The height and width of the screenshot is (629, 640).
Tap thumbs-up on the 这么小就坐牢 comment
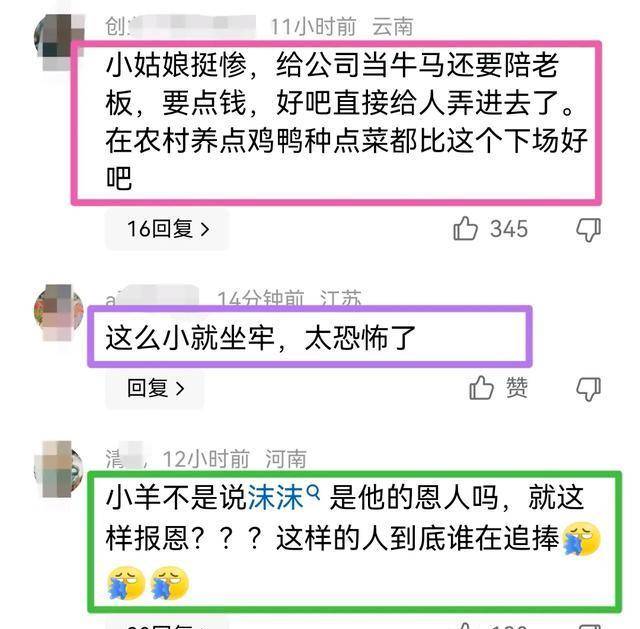[482, 387]
